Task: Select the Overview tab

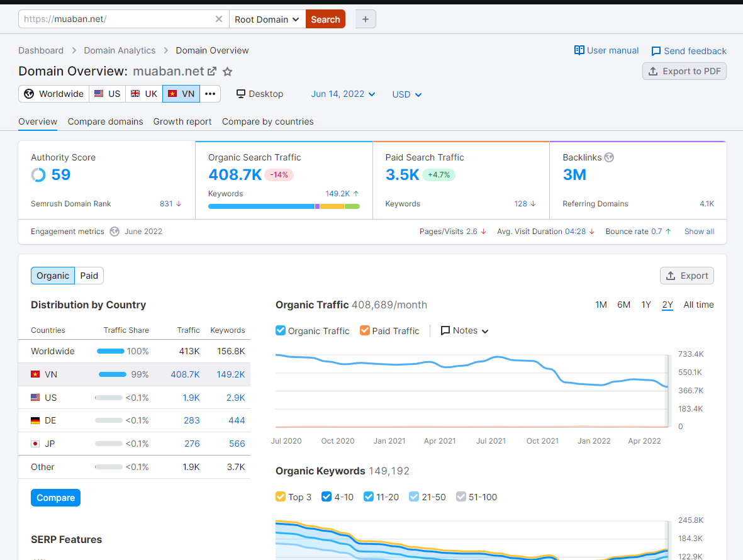Action: click(38, 122)
